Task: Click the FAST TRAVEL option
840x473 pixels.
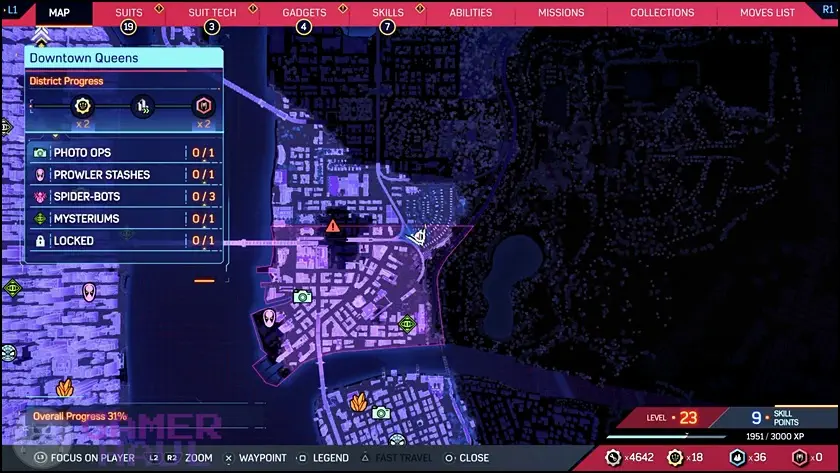Action: tap(396, 458)
